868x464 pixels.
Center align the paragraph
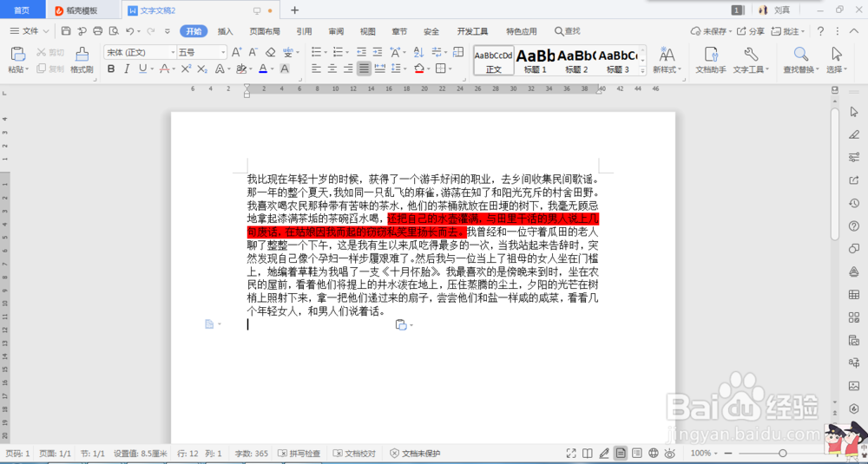[x=332, y=69]
